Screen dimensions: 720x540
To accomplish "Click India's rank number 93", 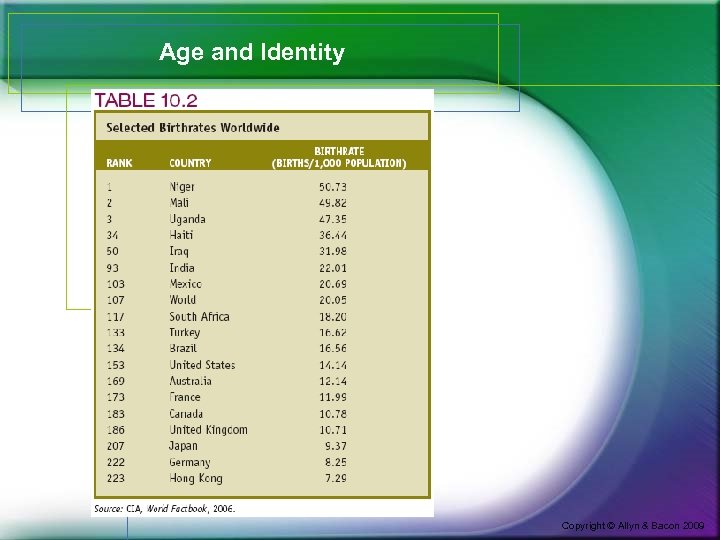I will point(112,268).
